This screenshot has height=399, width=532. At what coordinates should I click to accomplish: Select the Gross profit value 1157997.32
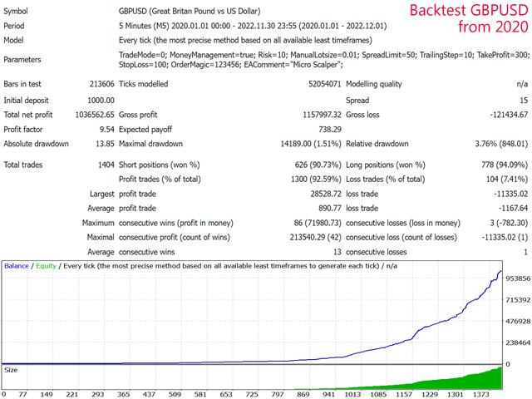(322, 115)
